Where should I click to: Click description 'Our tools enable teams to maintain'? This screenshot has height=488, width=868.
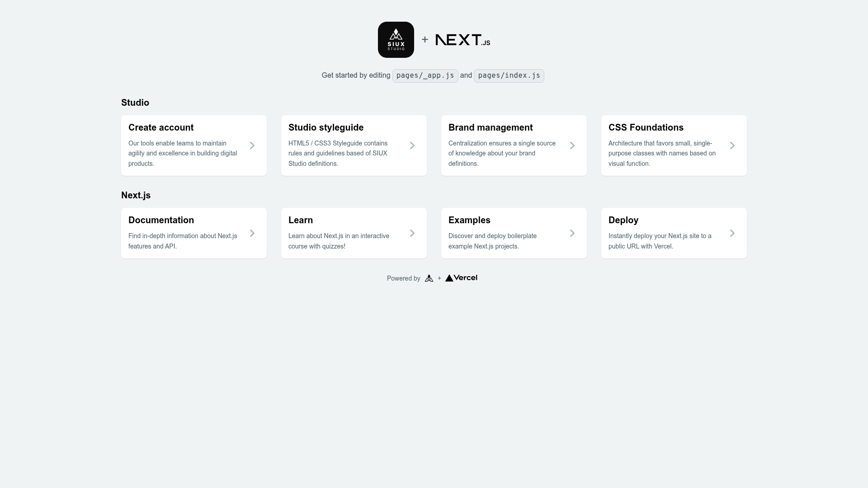coord(177,143)
